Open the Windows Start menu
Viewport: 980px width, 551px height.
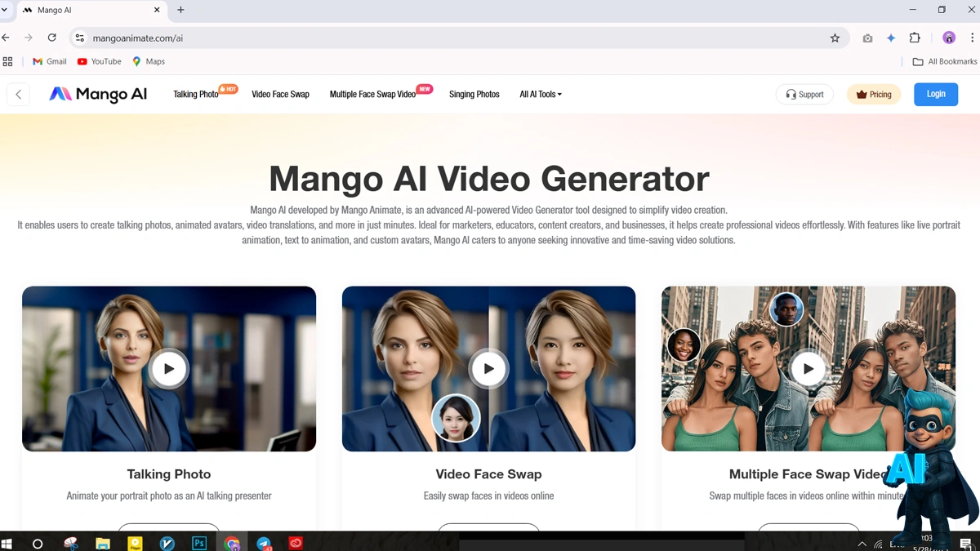7,543
